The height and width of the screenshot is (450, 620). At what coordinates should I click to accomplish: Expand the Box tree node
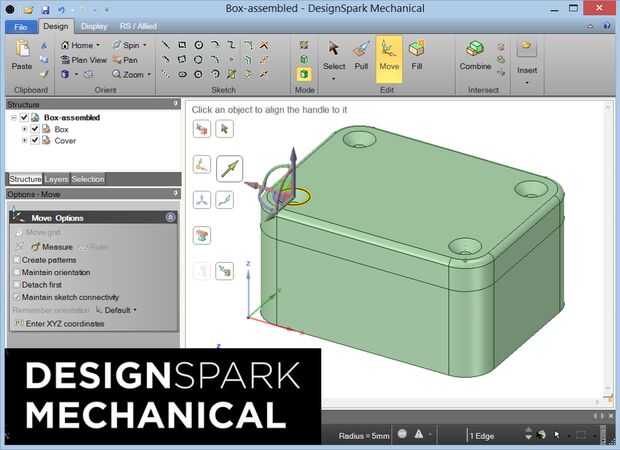[x=25, y=129]
